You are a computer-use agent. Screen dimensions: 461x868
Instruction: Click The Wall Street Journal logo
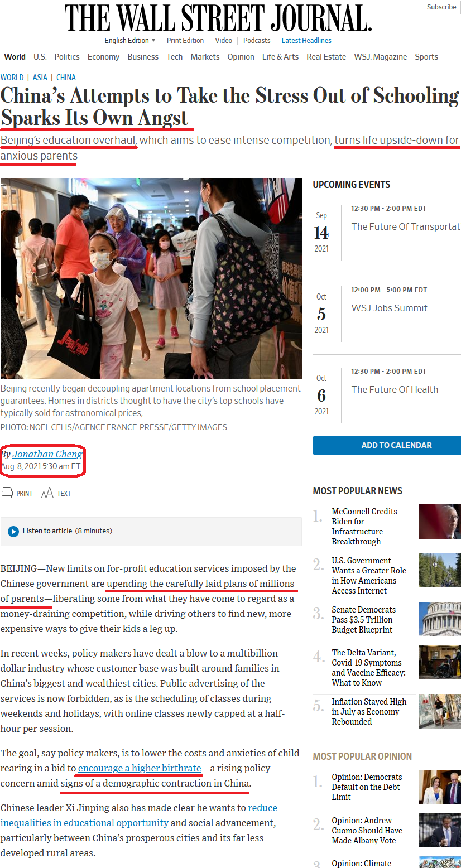coord(218,18)
